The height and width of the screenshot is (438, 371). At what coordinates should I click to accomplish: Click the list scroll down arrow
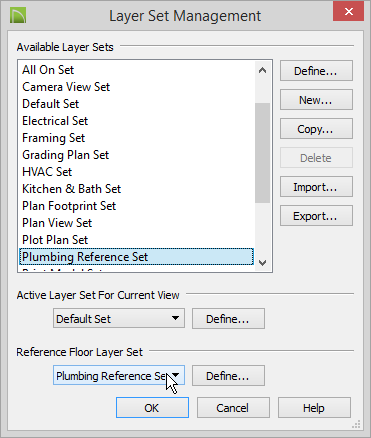(x=262, y=263)
